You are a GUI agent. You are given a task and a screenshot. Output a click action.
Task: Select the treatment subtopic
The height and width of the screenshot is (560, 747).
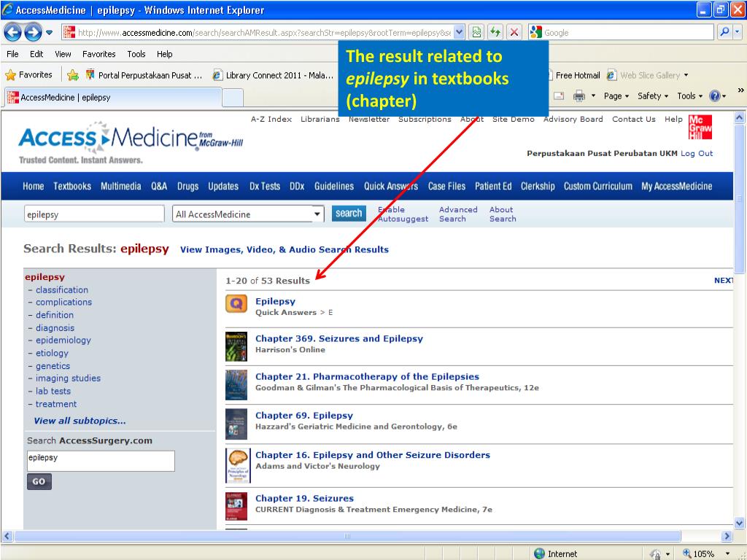click(55, 404)
